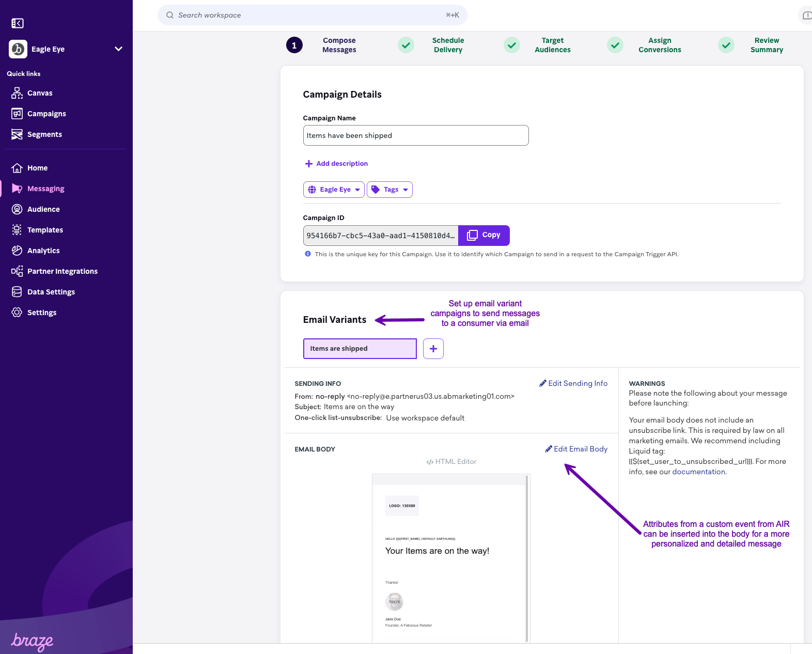This screenshot has height=654, width=812.
Task: Click the Settings gear icon
Action: pos(17,313)
